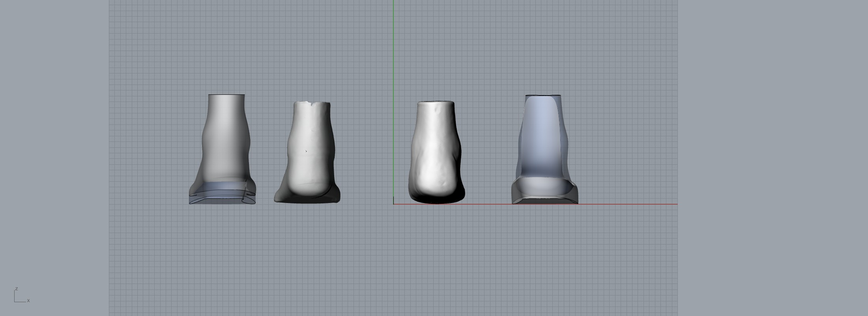Select the leftmost smooth foot model

[226, 142]
